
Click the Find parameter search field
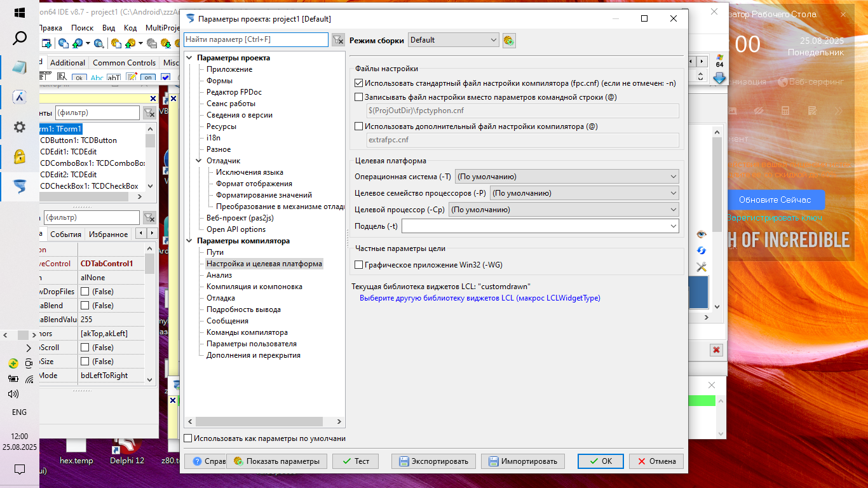(x=256, y=40)
